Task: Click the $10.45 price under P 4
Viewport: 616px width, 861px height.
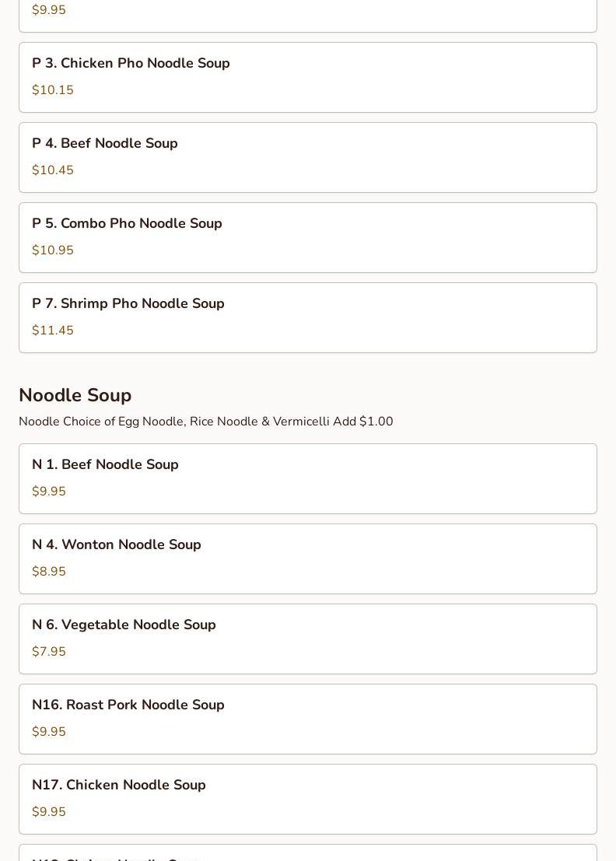Action: pos(53,170)
